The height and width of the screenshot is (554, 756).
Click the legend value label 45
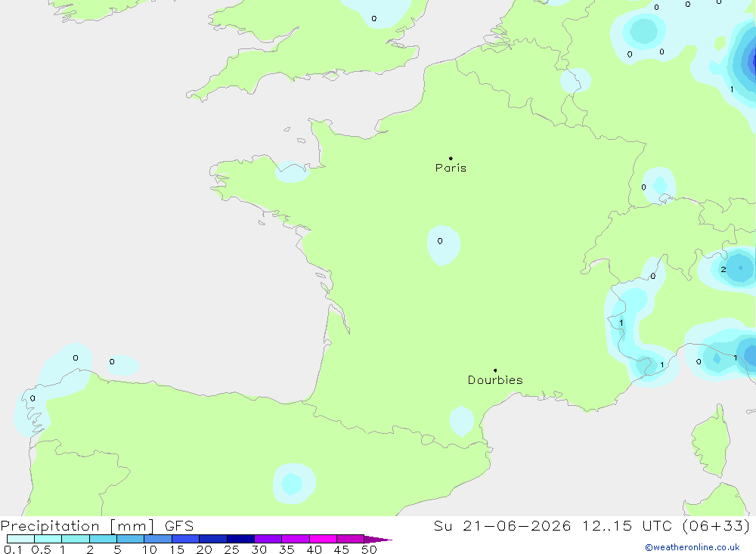pyautogui.click(x=342, y=549)
